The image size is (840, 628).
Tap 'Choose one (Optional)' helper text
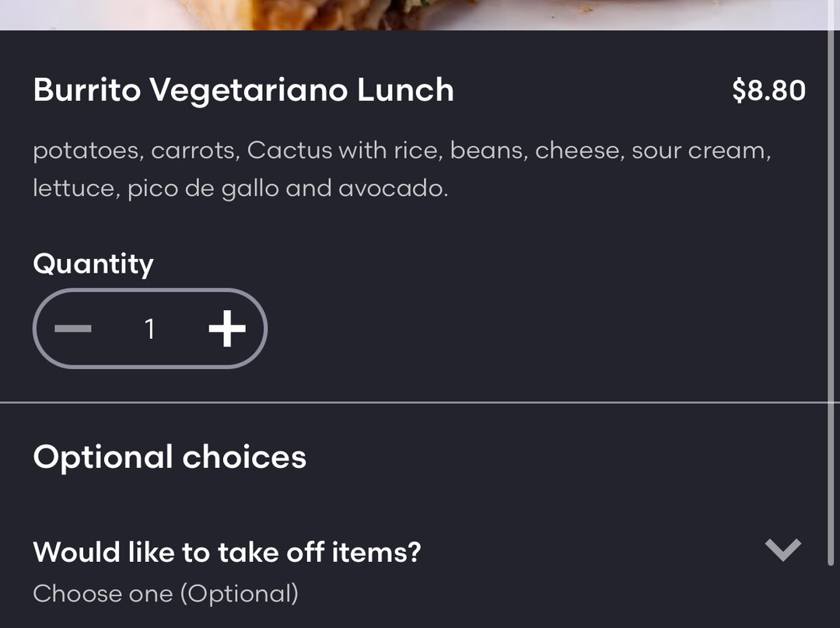(164, 594)
